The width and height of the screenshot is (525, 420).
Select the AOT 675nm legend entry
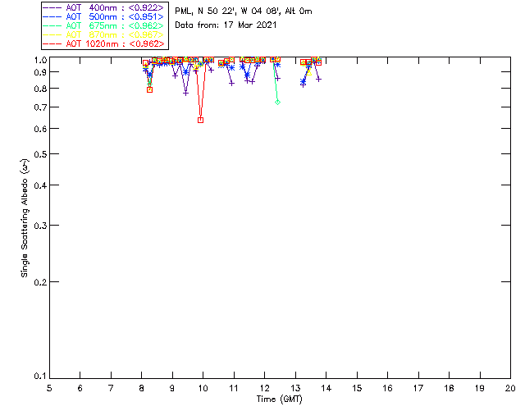tap(103, 25)
